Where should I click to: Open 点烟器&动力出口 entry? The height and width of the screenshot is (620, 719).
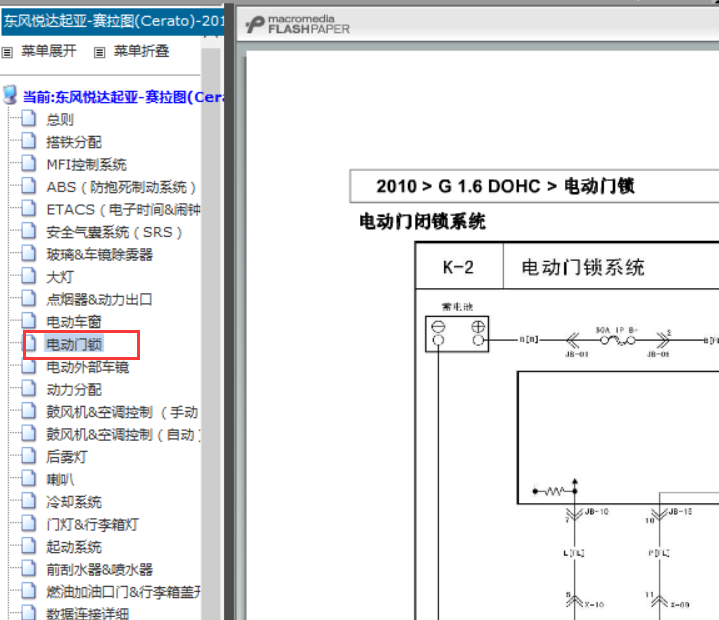point(99,299)
